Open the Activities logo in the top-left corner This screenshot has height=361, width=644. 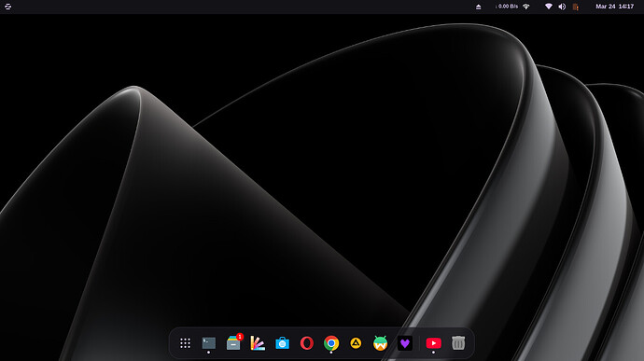point(7,7)
